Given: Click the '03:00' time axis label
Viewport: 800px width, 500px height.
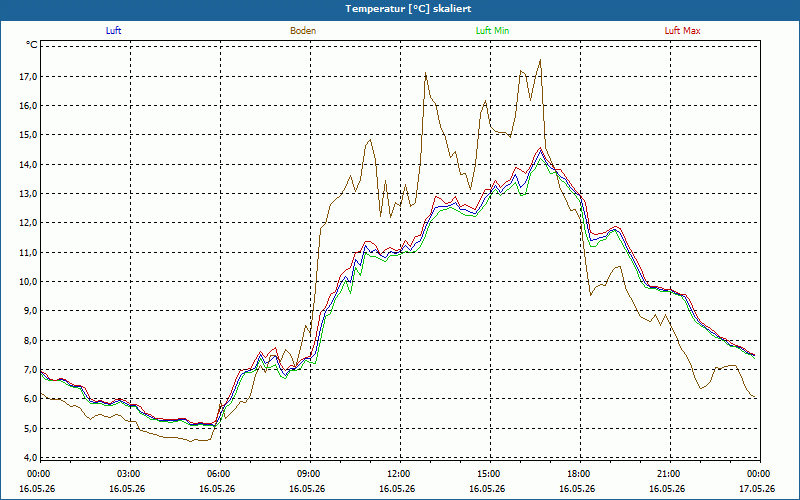Looking at the screenshot, I should [x=130, y=474].
